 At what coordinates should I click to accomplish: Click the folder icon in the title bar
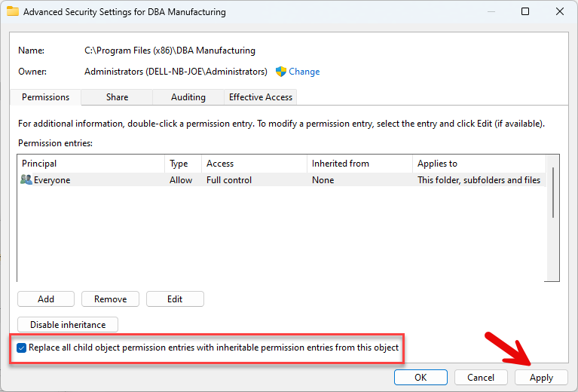(x=13, y=11)
